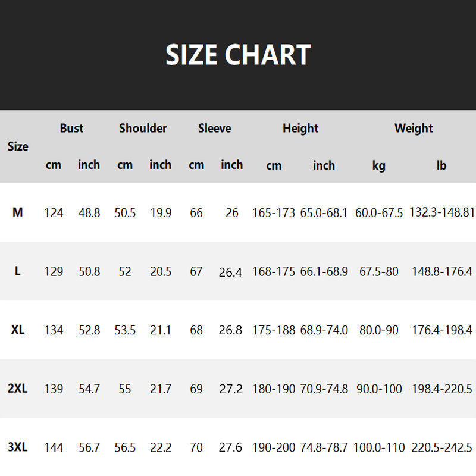Screen dimensions: 476x476
Task: Click the kg unit subheader
Action: pyautogui.click(x=379, y=165)
